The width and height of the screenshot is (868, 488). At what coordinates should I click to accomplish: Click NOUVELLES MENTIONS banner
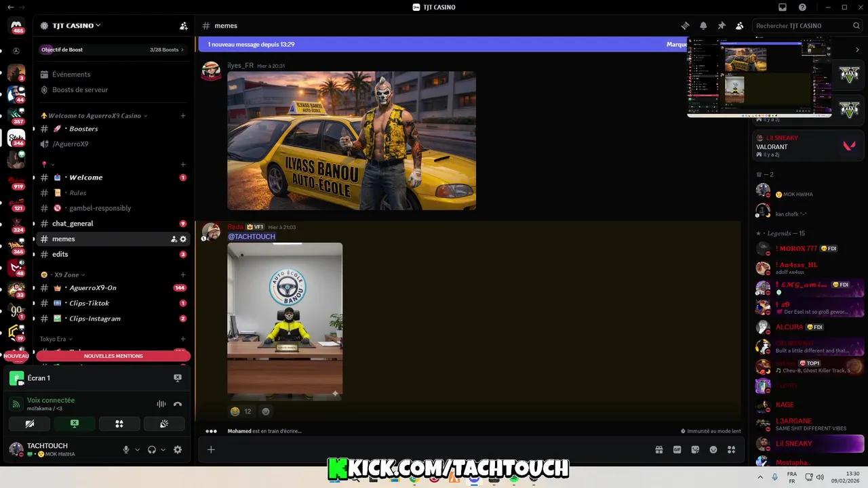click(x=113, y=356)
